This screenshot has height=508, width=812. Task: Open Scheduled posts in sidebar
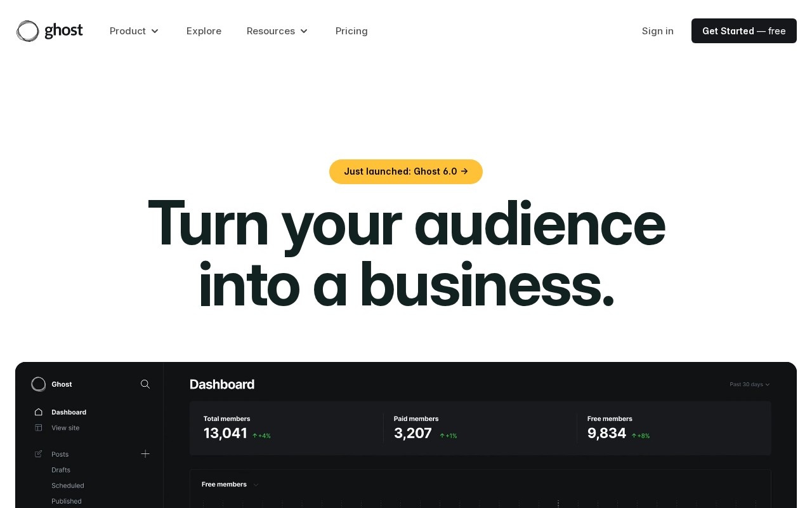coord(68,486)
